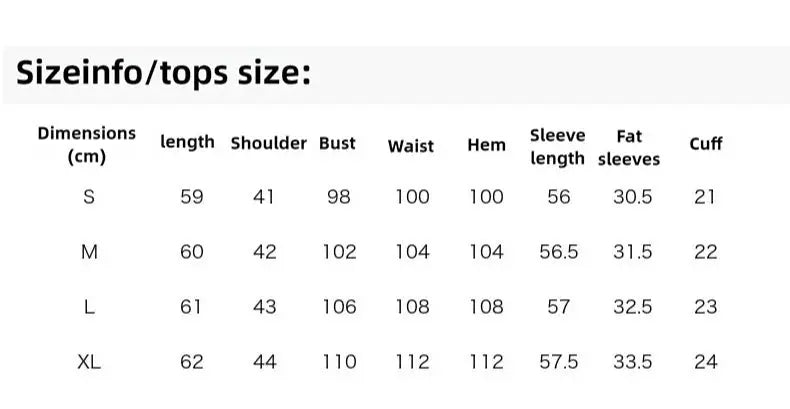Click the bust value 98 for size S

pos(339,196)
